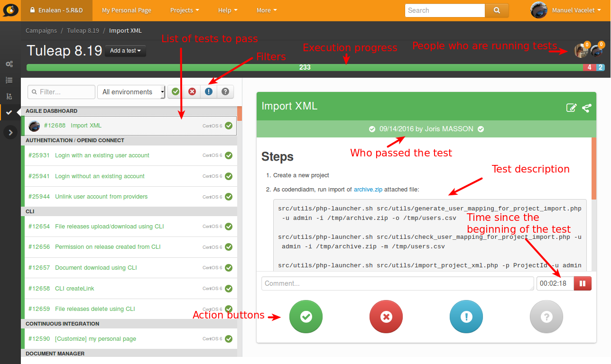Select test #12688 Import XML

(x=130, y=126)
